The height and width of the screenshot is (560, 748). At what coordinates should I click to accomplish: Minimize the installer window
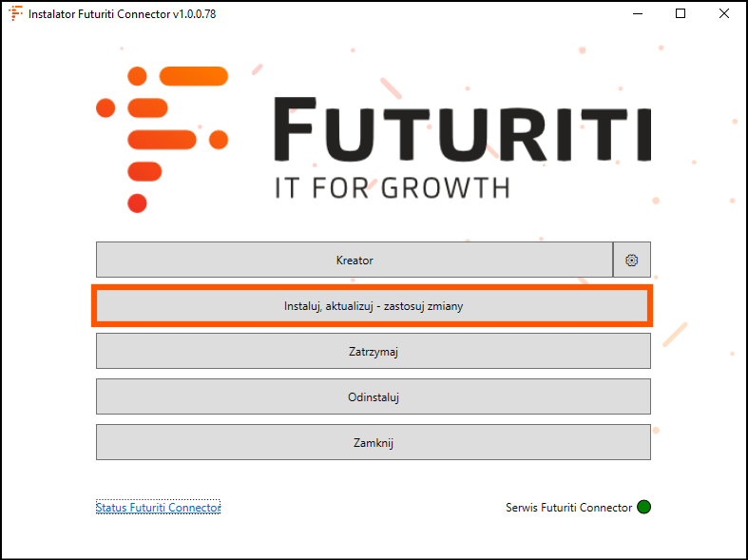click(636, 14)
